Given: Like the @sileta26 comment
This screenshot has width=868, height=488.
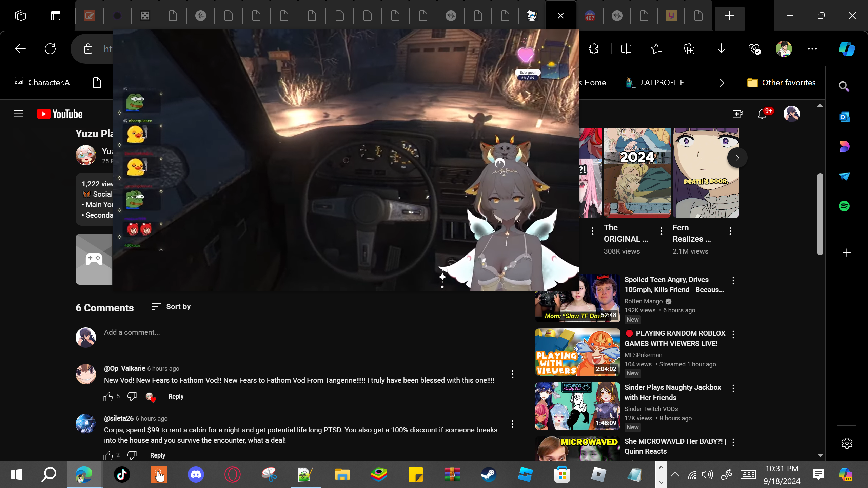Looking at the screenshot, I should pyautogui.click(x=108, y=455).
